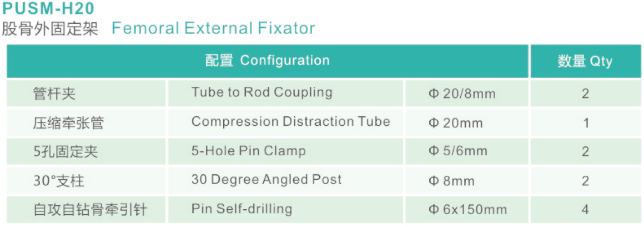
Task: Click Tube to Rod Coupling text
Action: point(261,92)
